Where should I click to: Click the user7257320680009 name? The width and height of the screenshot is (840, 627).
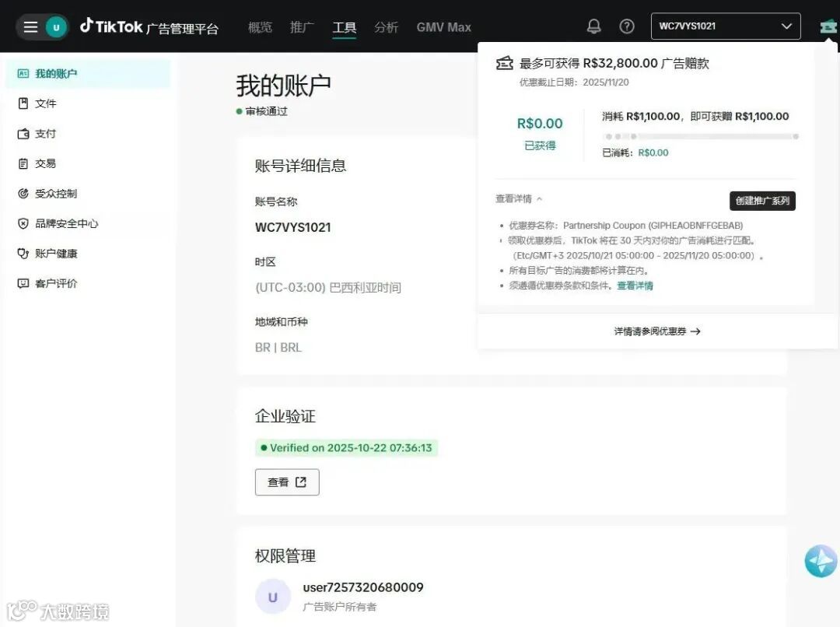coord(362,587)
